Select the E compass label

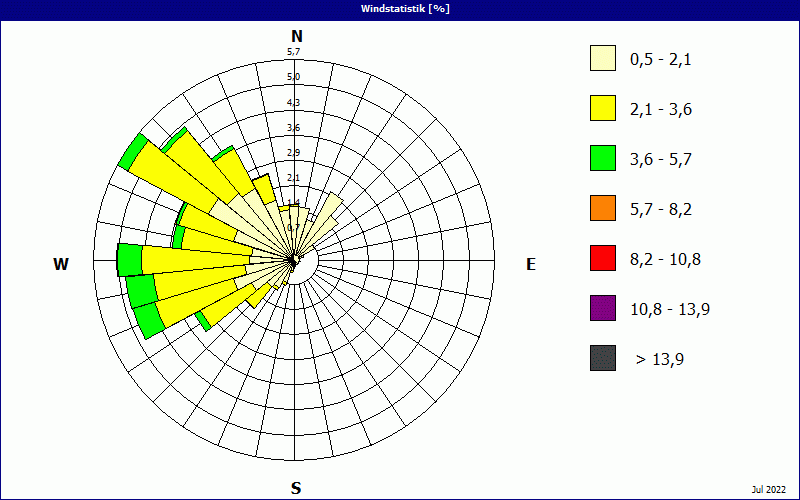click(531, 264)
